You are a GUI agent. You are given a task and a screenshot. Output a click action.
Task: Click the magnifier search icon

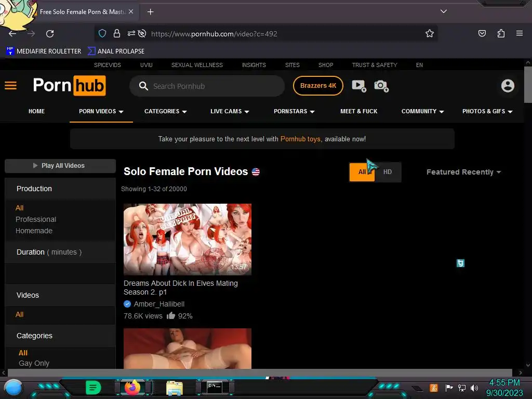[143, 86]
